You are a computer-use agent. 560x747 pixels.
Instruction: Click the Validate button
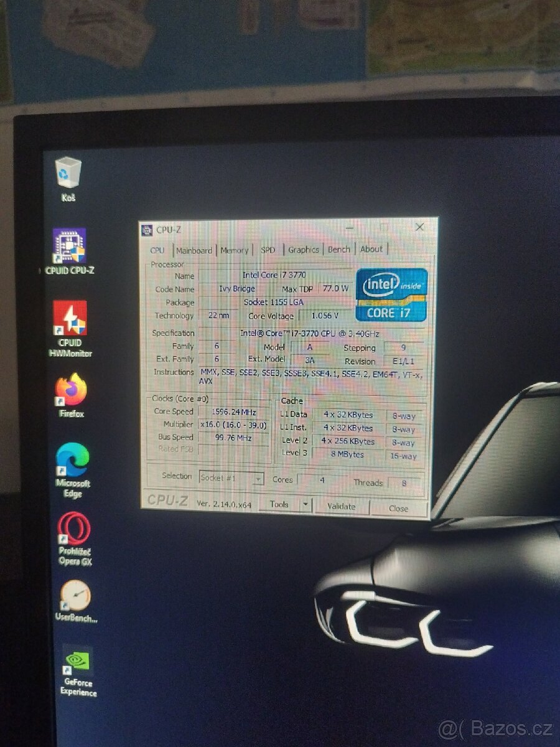pyautogui.click(x=341, y=507)
